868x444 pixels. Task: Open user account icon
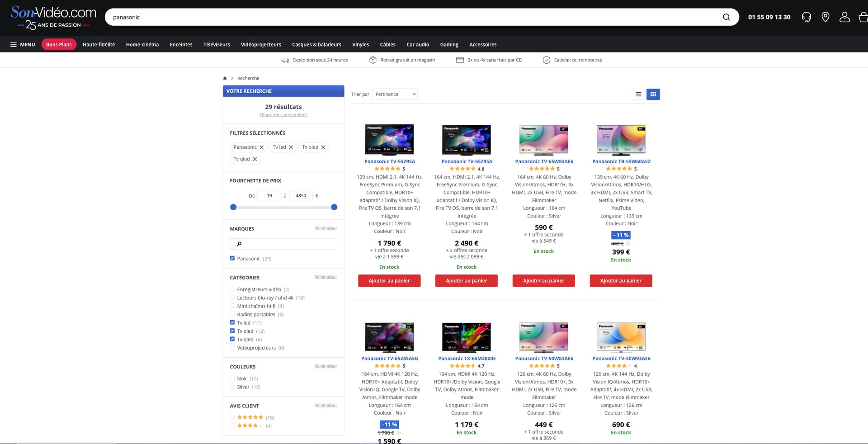point(844,17)
